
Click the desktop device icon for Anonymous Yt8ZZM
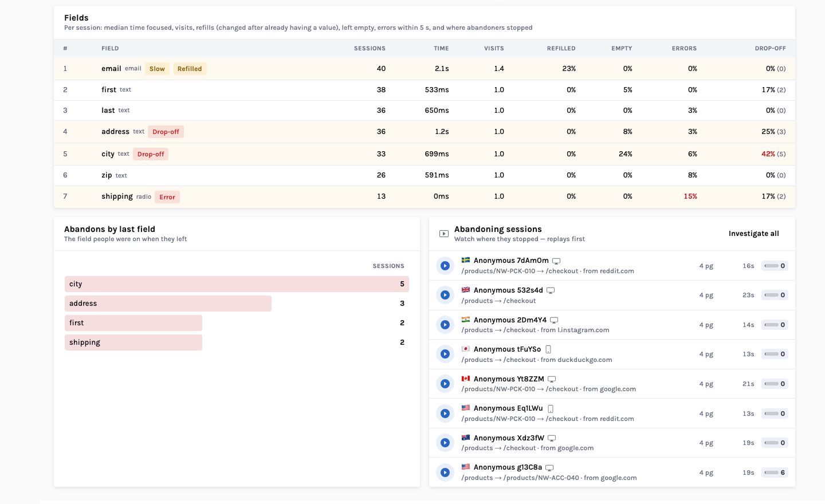[x=552, y=379]
